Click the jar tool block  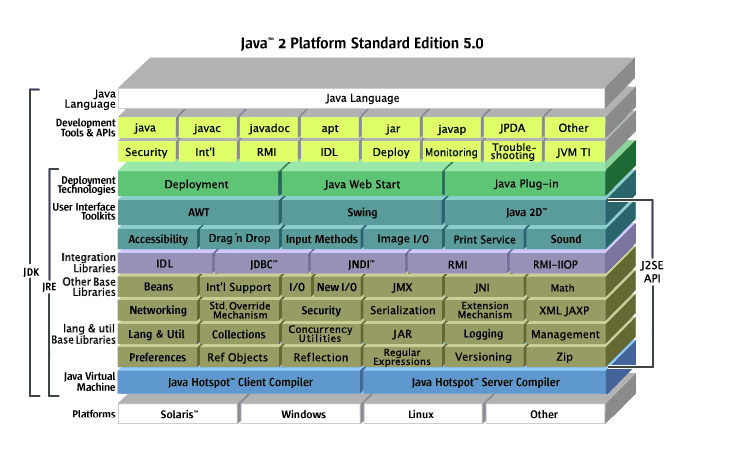[391, 128]
